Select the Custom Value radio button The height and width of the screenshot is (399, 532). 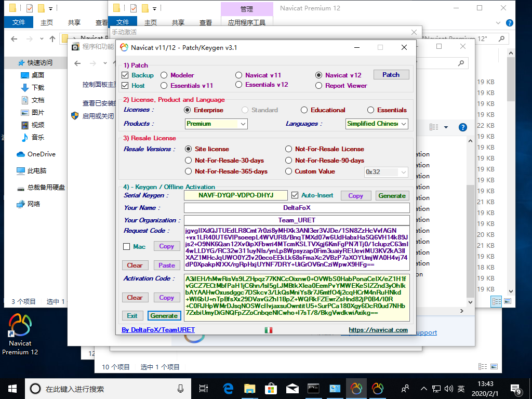tap(288, 171)
